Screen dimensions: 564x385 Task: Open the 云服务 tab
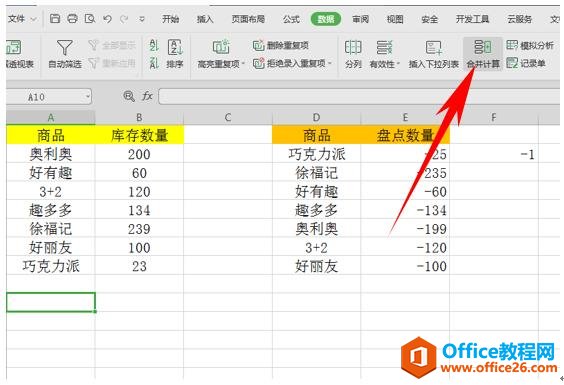[519, 19]
